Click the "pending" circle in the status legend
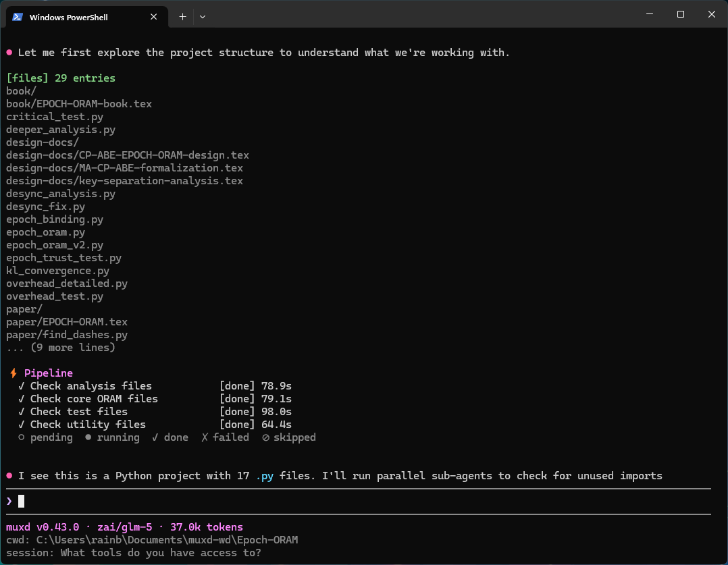Screen dimensions: 728x565 pos(21,437)
